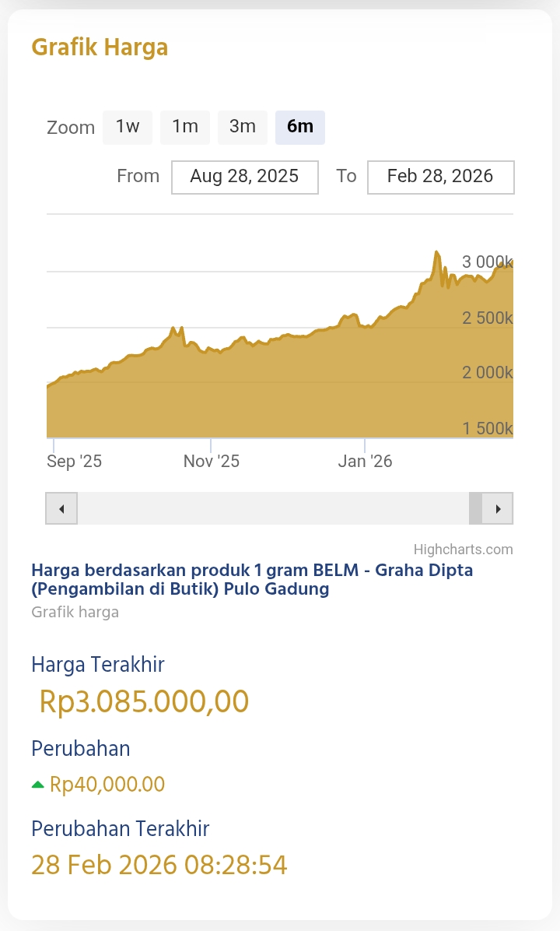Click the Nov '25 axis label

212,462
